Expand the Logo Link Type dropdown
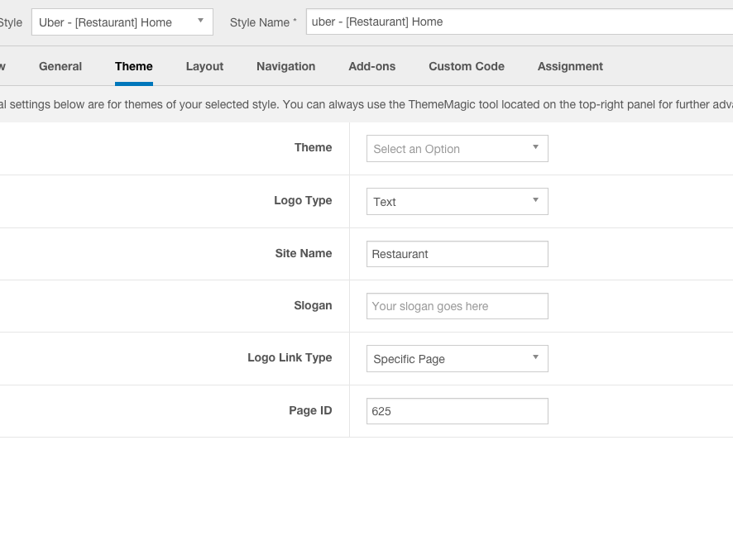The width and height of the screenshot is (733, 560). 457,359
